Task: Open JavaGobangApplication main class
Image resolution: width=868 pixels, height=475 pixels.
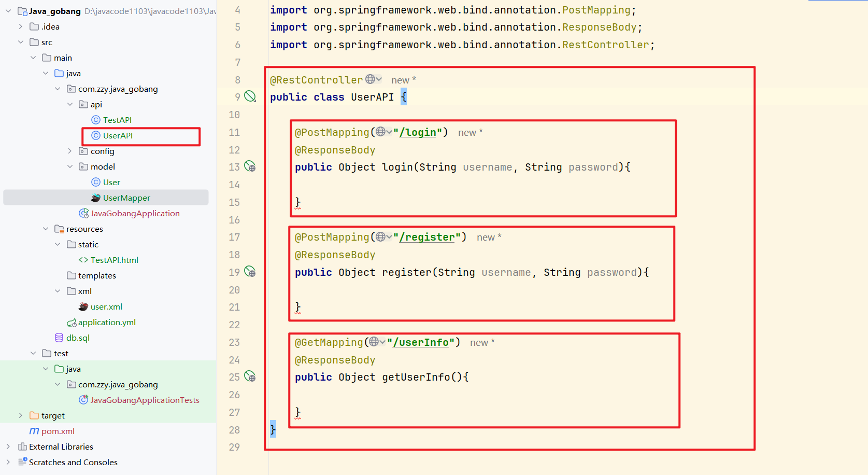Action: [x=135, y=213]
